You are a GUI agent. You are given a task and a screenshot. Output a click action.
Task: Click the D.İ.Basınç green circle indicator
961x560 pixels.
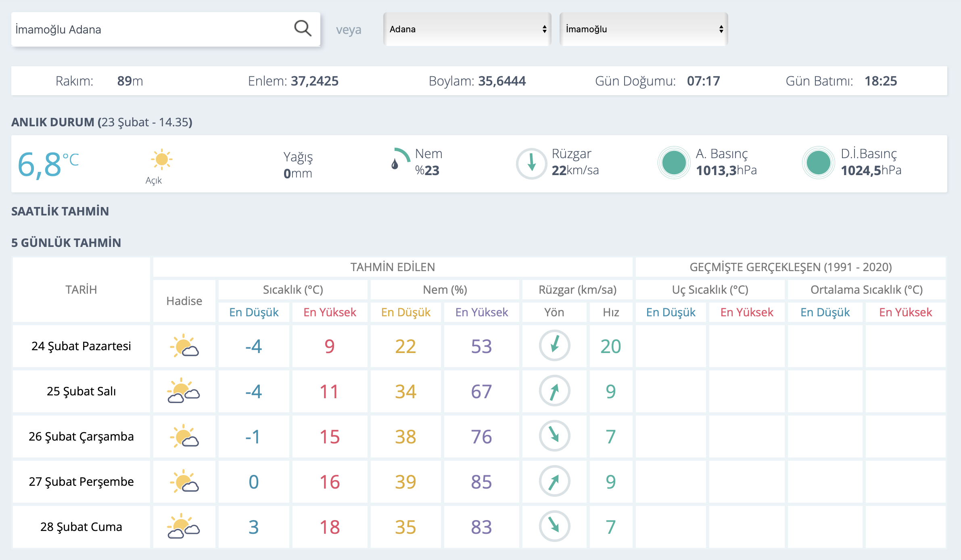[818, 163]
